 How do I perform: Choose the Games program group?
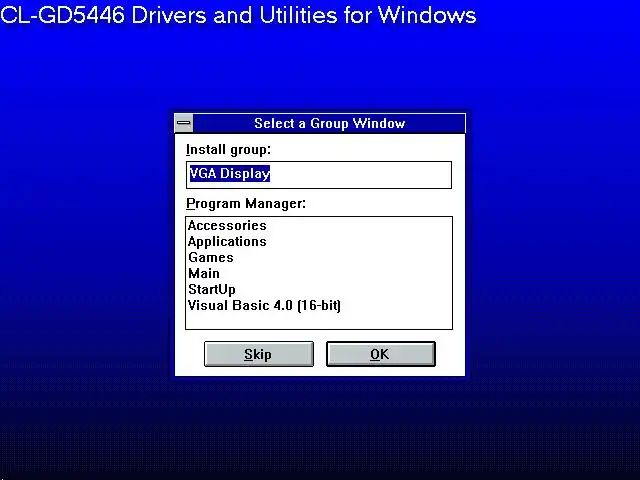point(319,258)
